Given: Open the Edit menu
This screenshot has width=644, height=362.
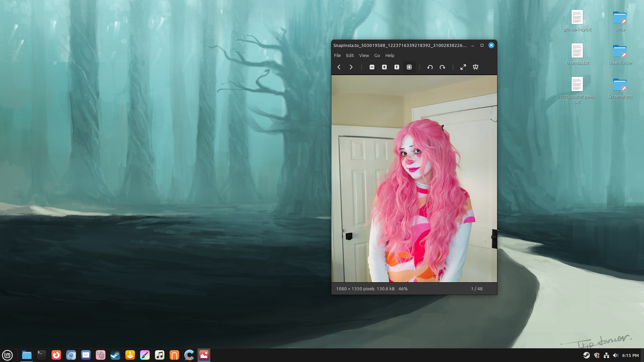Looking at the screenshot, I should point(350,56).
